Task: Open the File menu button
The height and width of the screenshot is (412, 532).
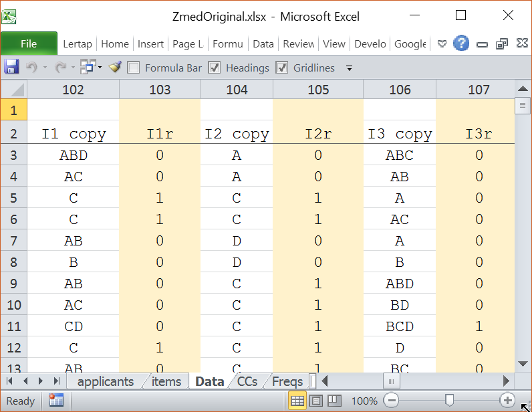Action: (29, 43)
